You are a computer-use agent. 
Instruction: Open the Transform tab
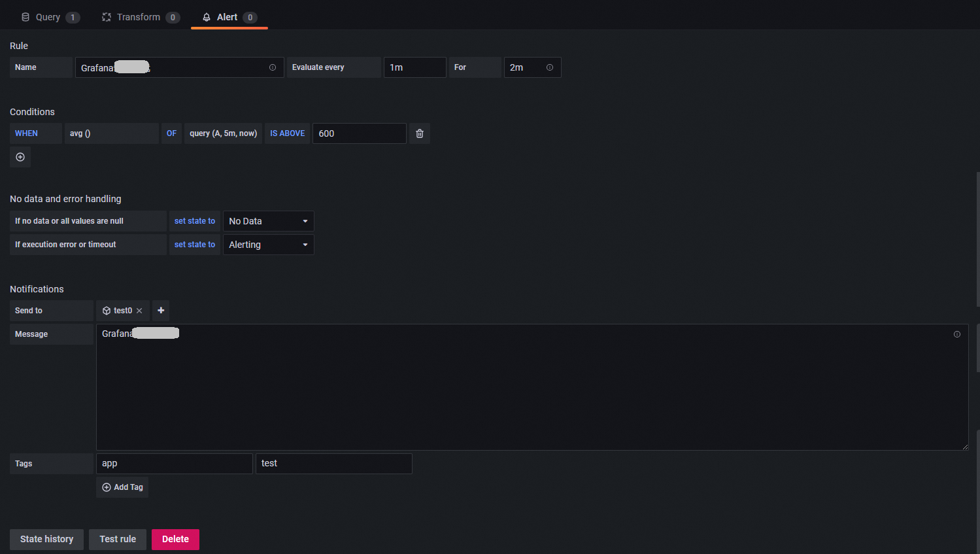coord(141,17)
